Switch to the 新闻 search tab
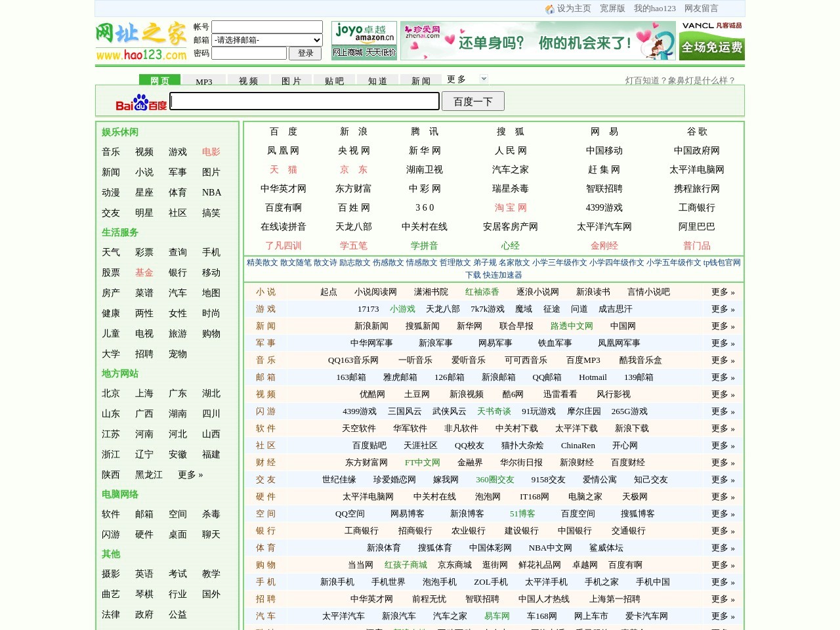The image size is (840, 630). 421,81
